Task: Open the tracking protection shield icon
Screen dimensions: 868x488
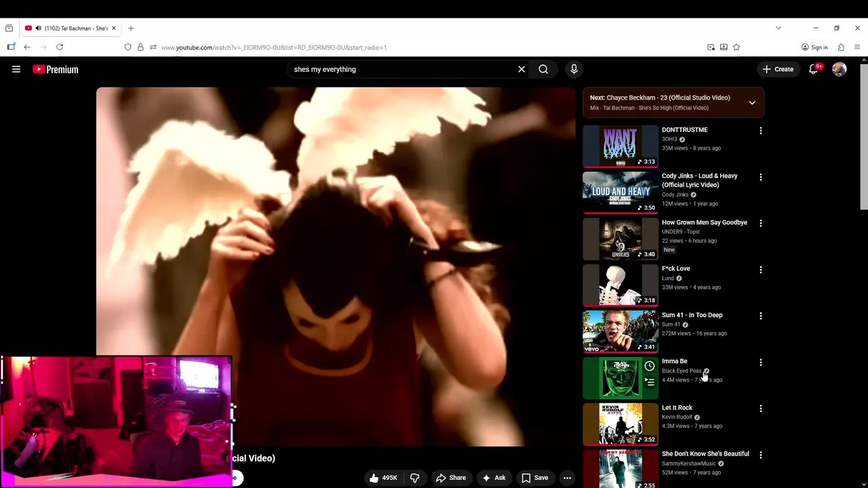Action: click(x=127, y=47)
